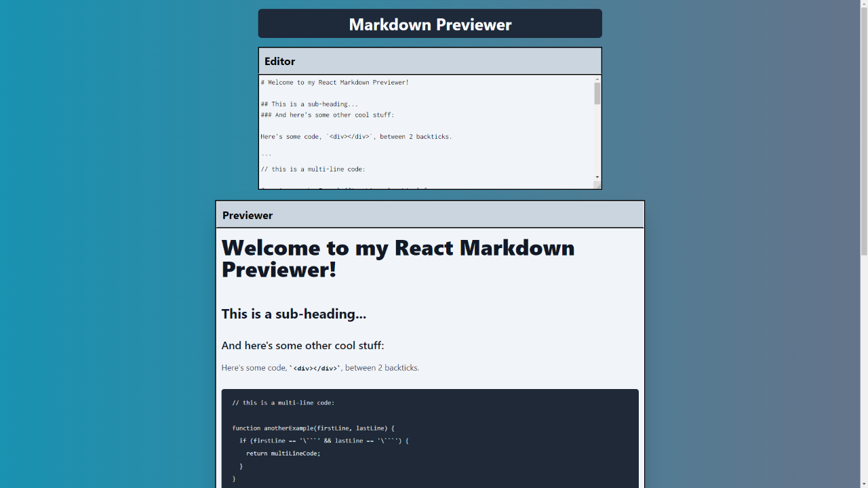Image resolution: width=868 pixels, height=488 pixels.
Task: Click the editor scrollbar up arrow
Action: point(597,79)
